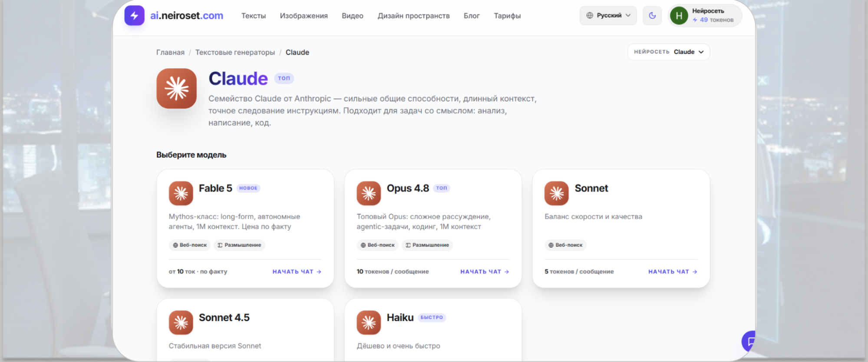
Task: Click the large Claude logo icon
Action: click(176, 88)
